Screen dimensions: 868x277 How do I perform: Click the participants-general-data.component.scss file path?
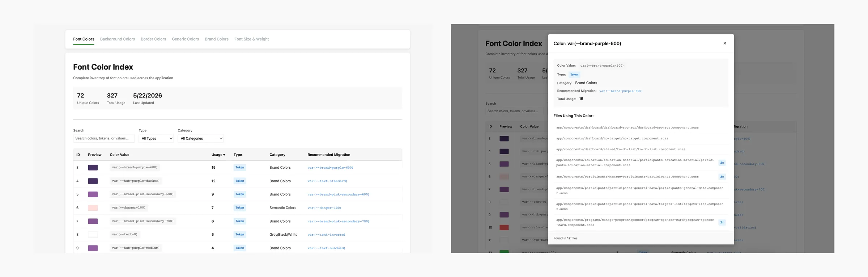(640, 190)
